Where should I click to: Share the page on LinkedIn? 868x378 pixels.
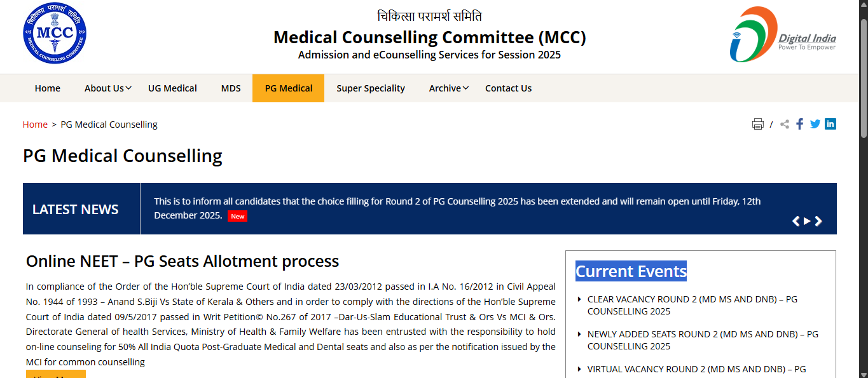[x=830, y=124]
